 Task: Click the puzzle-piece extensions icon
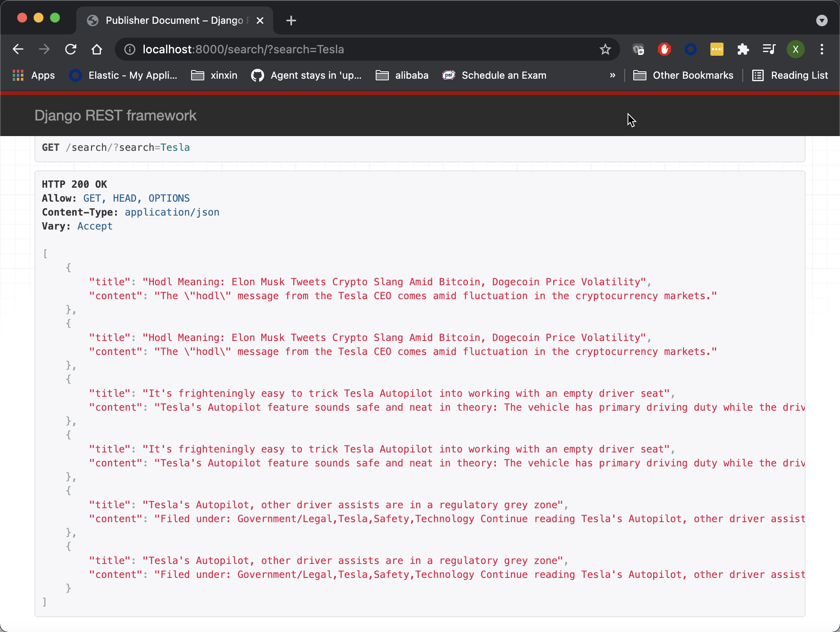pyautogui.click(x=743, y=49)
